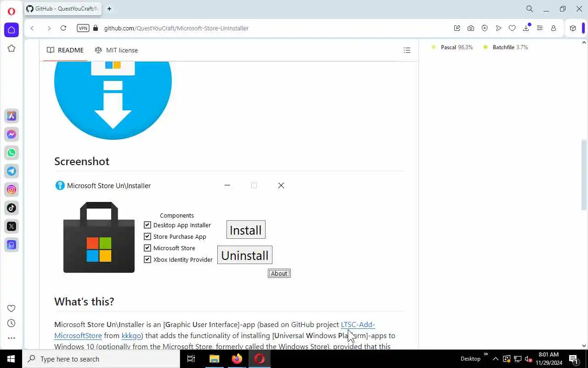Open X (Twitter) in the sidebar
This screenshot has height=368, width=588.
[x=11, y=226]
